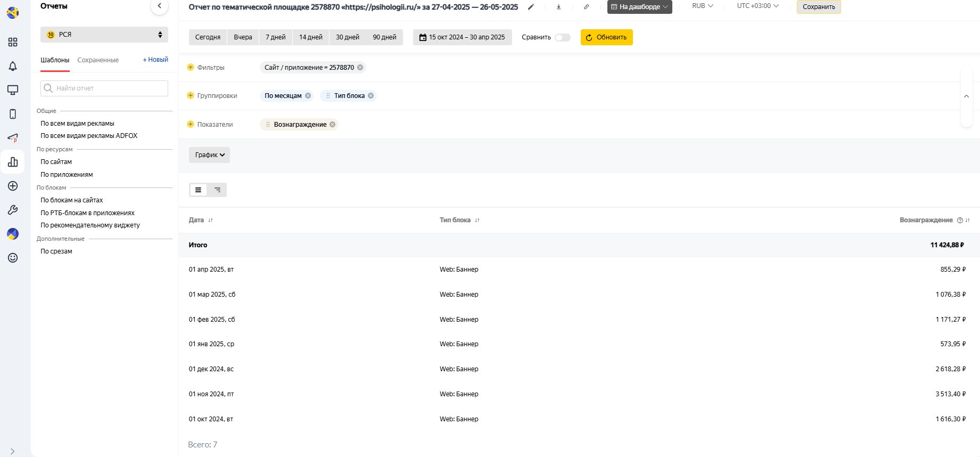Image resolution: width=980 pixels, height=457 pixels.
Task: Open the bar chart statistics section
Action: coord(13,162)
